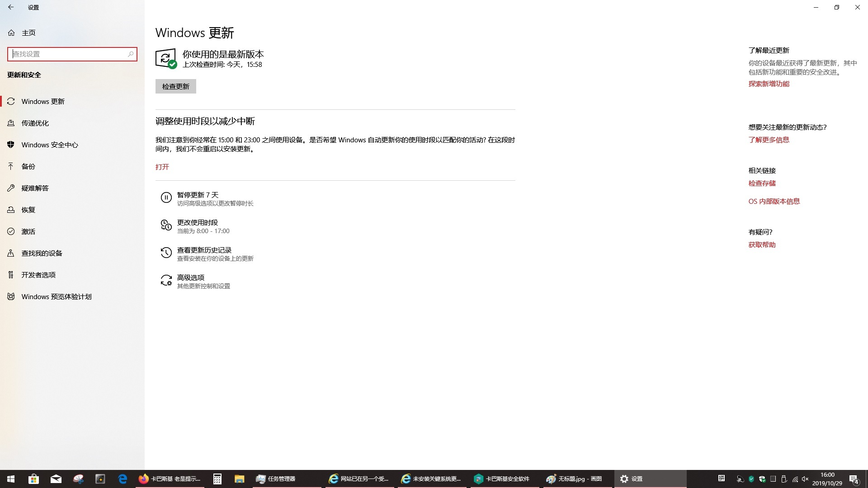Click the search magnifier icon
Screen dimensions: 868x488
131,54
